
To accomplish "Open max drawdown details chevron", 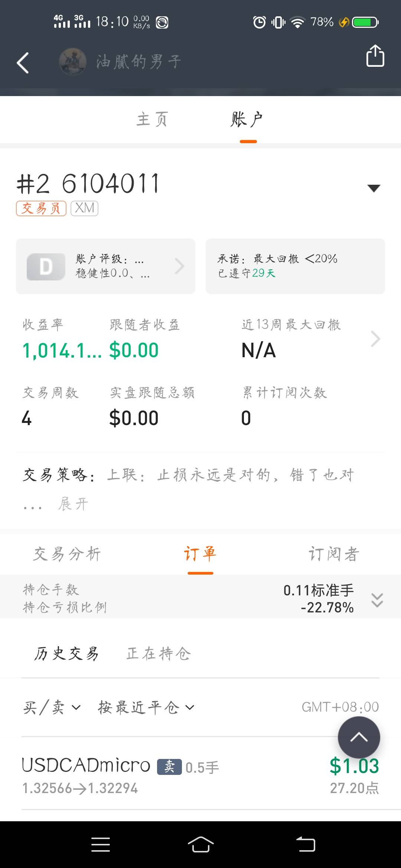I will (x=375, y=339).
